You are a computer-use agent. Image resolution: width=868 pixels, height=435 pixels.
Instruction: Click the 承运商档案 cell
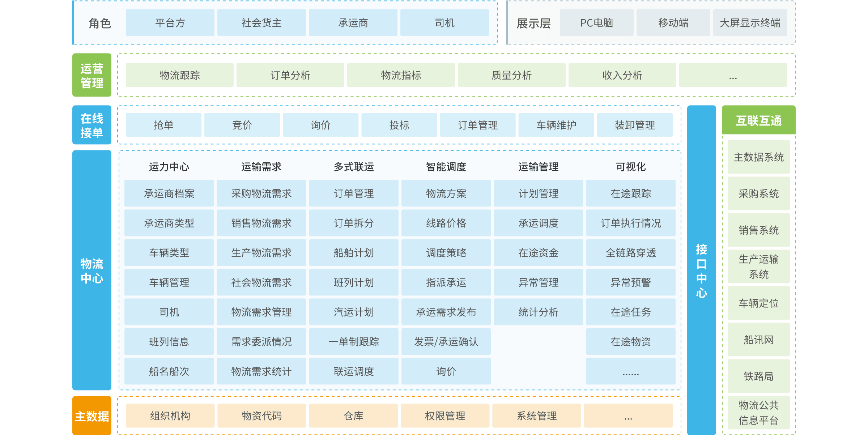169,193
